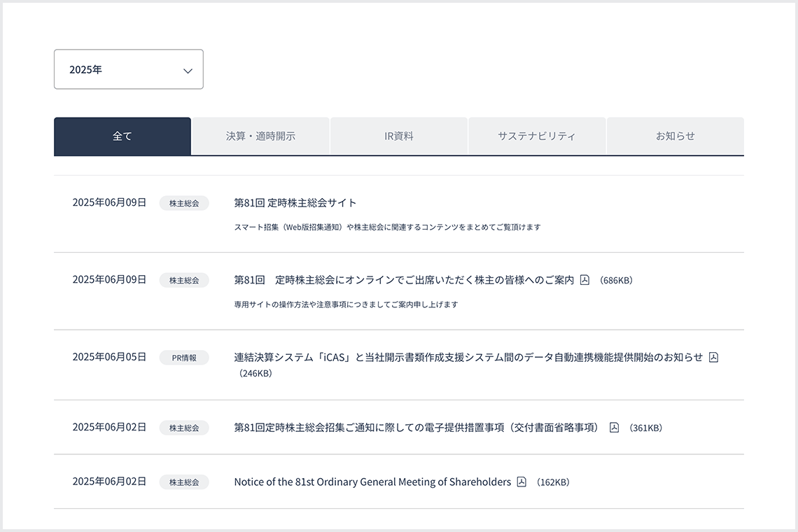Click PDF icon next to 162KB
Viewport: 798px width, 532px height.
[x=521, y=482]
